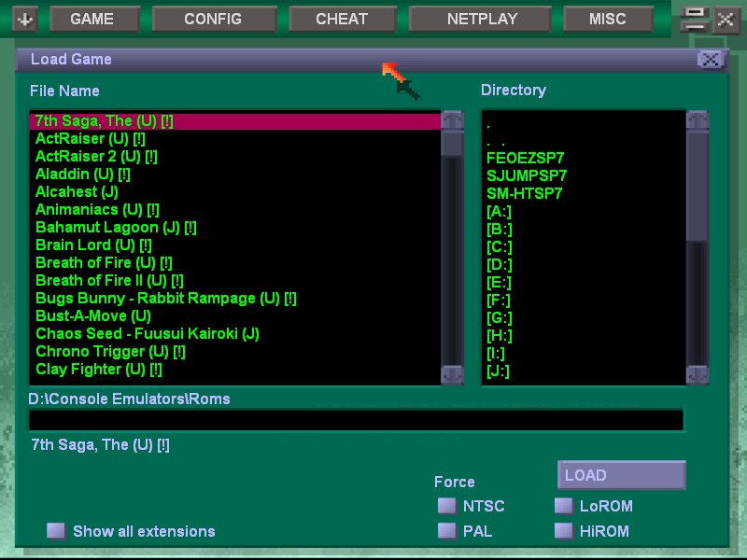
Task: Switch to drive [J:]
Action: [x=584, y=371]
